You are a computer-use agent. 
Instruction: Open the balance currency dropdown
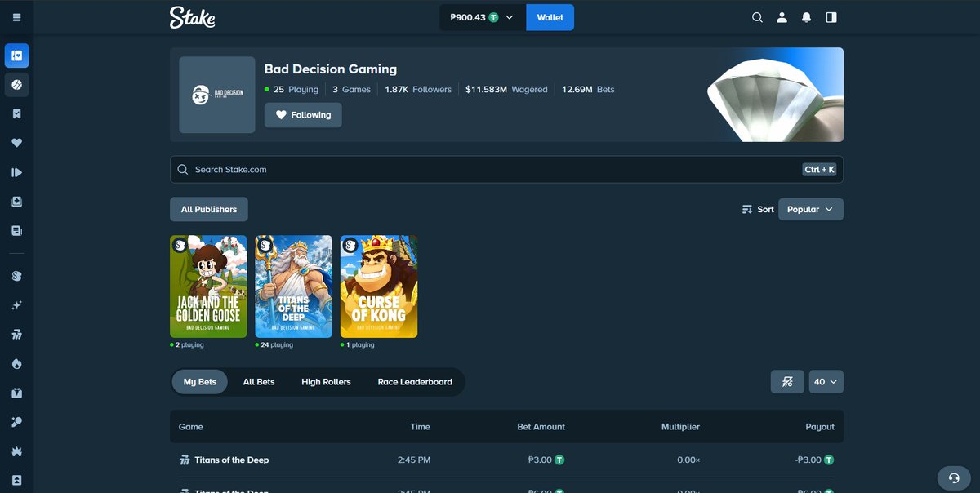(482, 17)
